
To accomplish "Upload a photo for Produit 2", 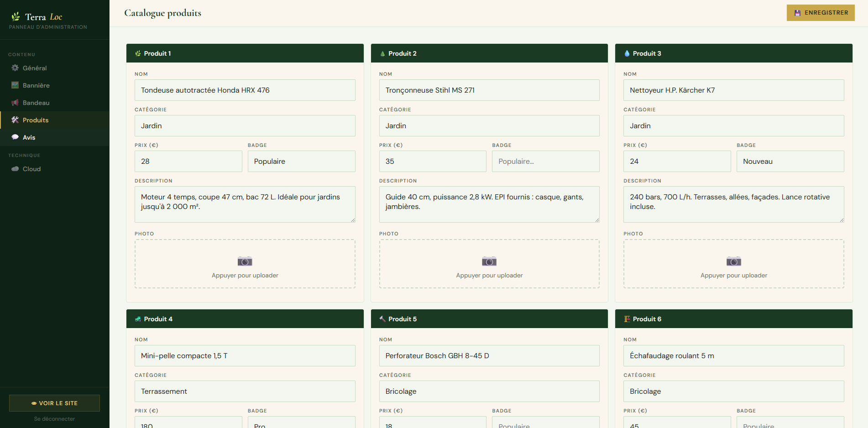I will point(489,264).
